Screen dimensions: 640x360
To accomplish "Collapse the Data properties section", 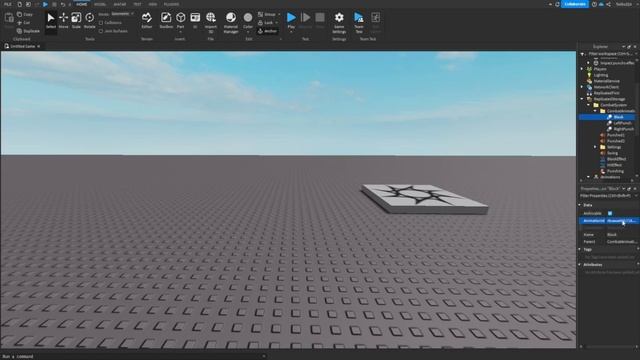I will [580, 205].
